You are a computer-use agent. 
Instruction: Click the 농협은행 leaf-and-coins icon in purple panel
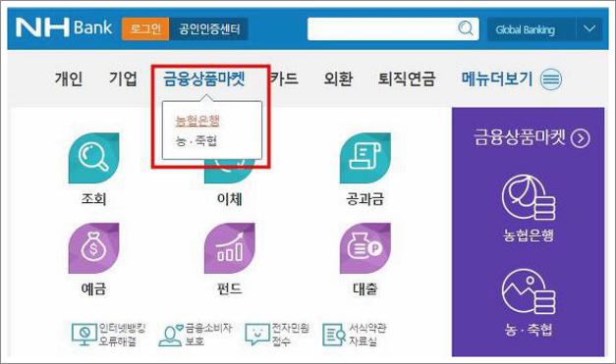click(x=529, y=197)
